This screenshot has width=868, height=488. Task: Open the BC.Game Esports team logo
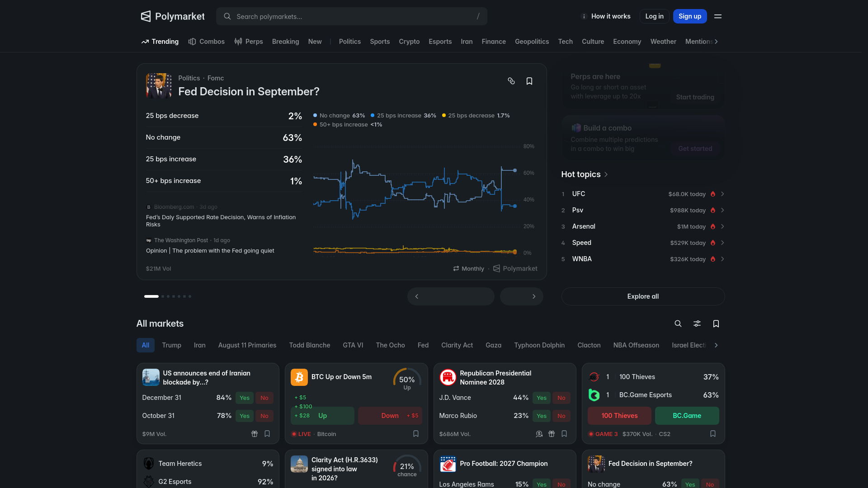tap(594, 395)
